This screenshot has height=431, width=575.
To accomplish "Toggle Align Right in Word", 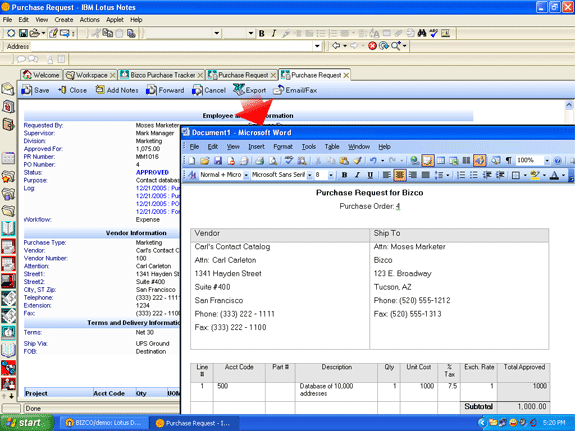I will (x=413, y=175).
